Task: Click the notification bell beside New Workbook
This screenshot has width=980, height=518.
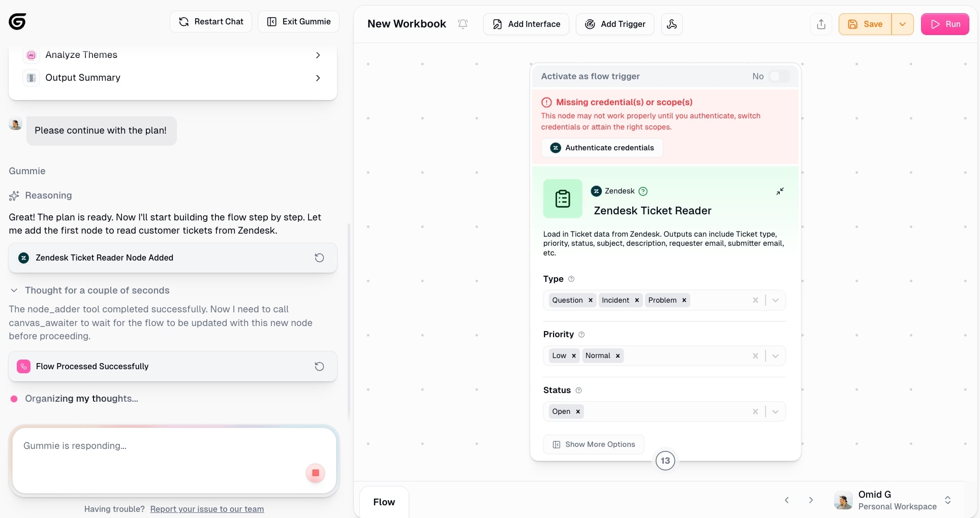Action: (463, 24)
